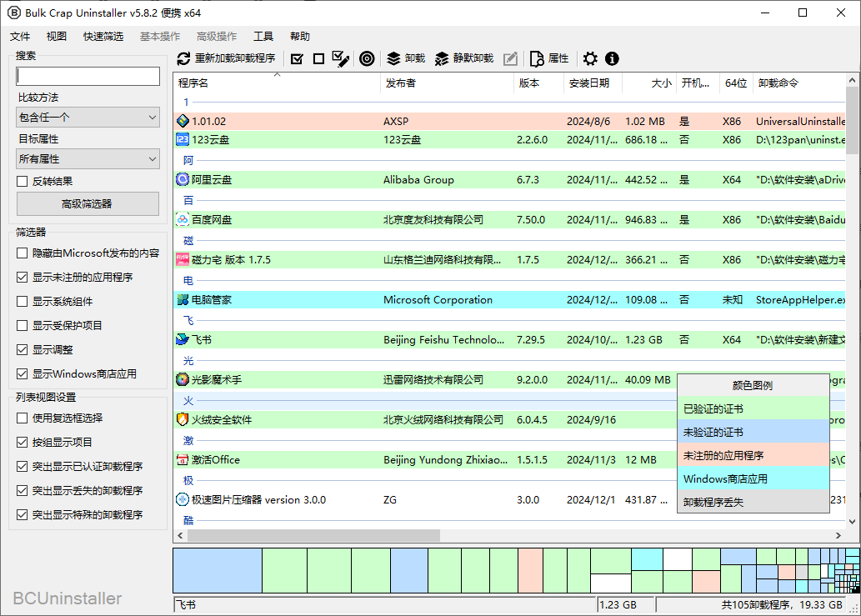Click the 123云盘 app icon
Image resolution: width=861 pixels, height=616 pixels.
pyautogui.click(x=183, y=139)
